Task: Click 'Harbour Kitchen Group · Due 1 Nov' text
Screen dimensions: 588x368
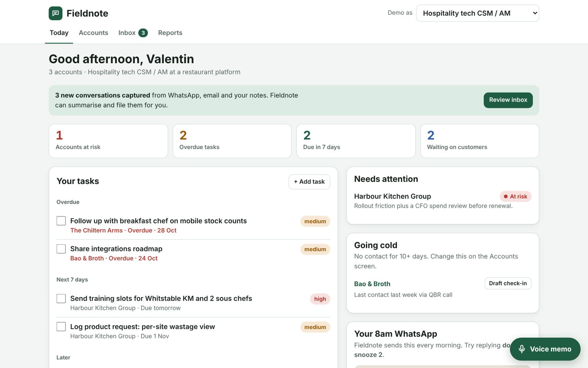Action: coord(119,336)
